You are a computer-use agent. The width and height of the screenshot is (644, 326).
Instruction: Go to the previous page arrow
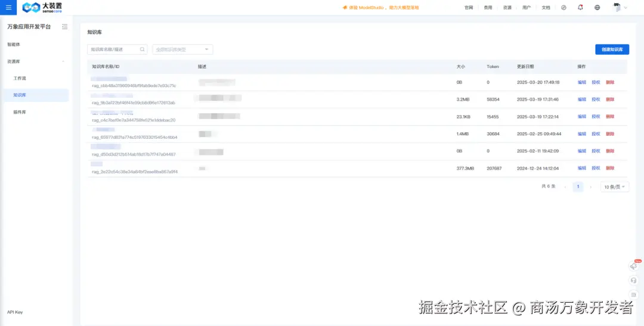[565, 187]
